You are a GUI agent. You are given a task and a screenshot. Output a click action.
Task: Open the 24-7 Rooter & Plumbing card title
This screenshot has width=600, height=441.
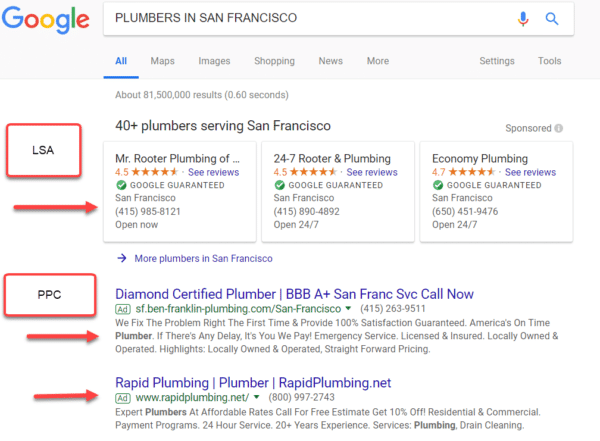point(332,158)
